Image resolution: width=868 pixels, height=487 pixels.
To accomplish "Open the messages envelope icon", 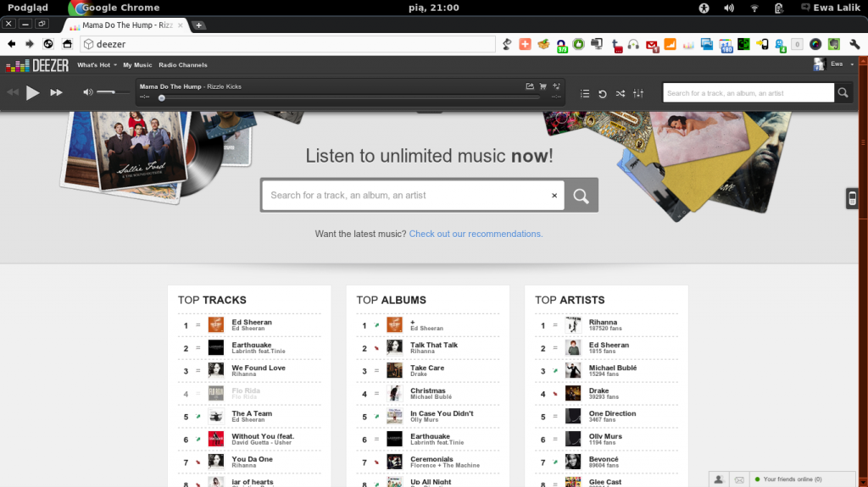I will pyautogui.click(x=739, y=480).
